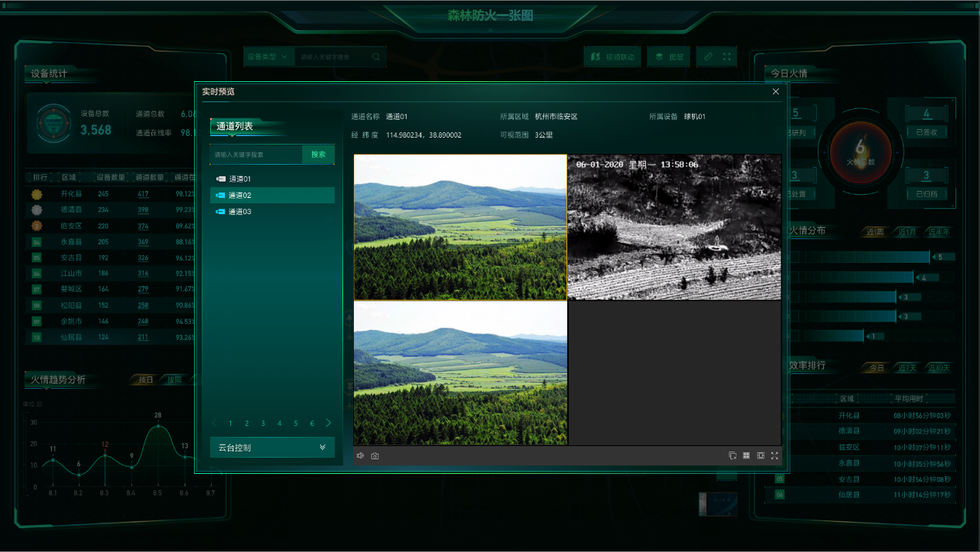Click the 搜索 button
Screen dimensions: 980x552
coord(318,155)
